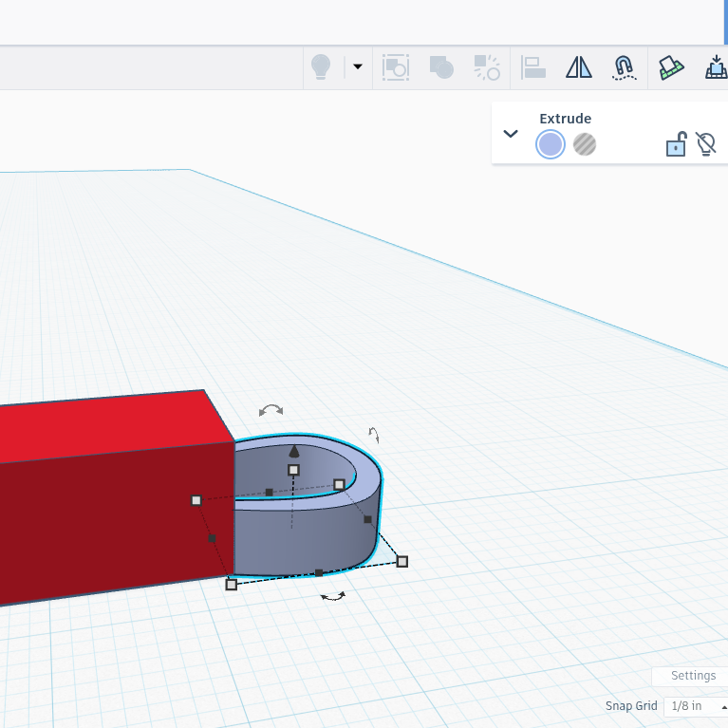This screenshot has height=728, width=728.
Task: Click the Align tool icon
Action: 533,67
